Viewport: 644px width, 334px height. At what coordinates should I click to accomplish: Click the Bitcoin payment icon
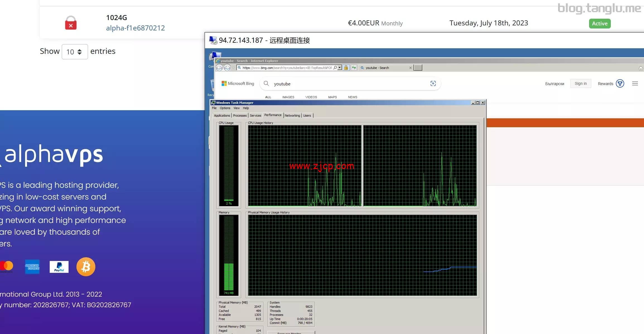coord(86,267)
